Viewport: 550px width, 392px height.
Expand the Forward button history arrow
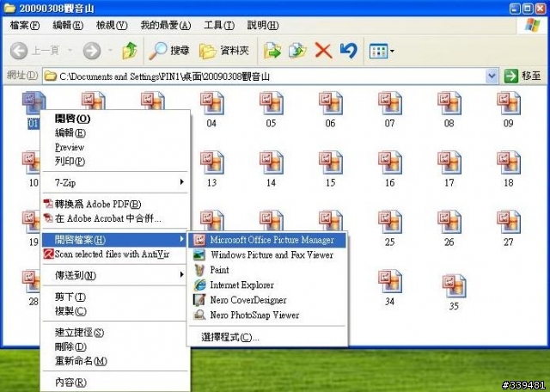point(110,51)
